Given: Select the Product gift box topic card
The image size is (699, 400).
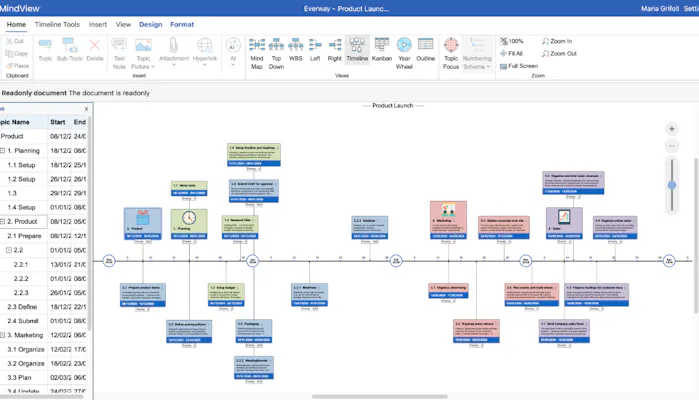Looking at the screenshot, I should 143,223.
